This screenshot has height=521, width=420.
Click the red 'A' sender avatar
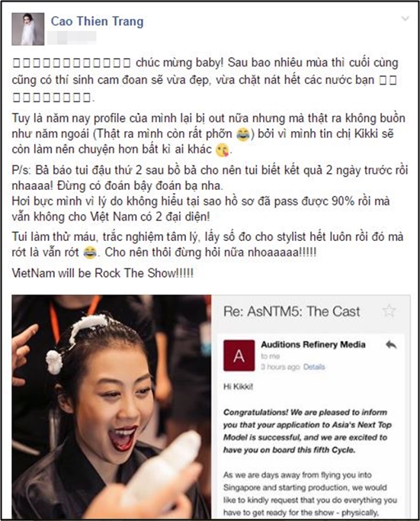(239, 355)
